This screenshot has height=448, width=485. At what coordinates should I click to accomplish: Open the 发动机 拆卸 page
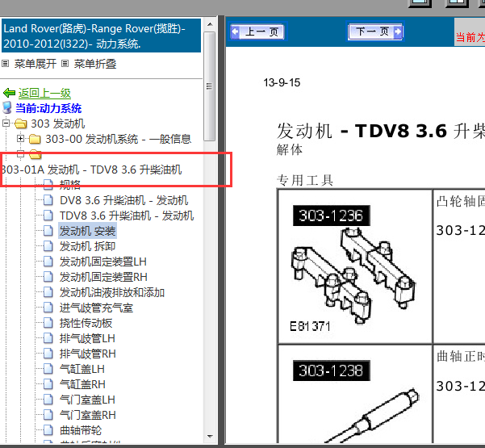click(87, 246)
